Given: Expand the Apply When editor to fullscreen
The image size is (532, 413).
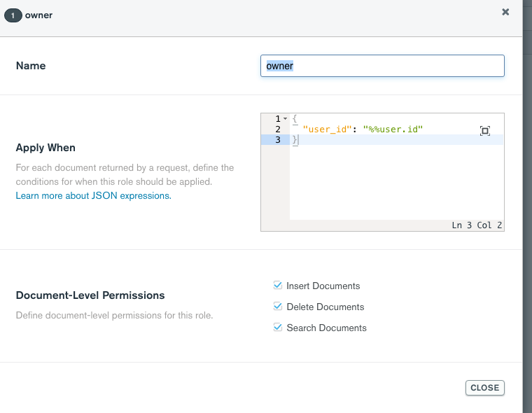Looking at the screenshot, I should [x=485, y=130].
